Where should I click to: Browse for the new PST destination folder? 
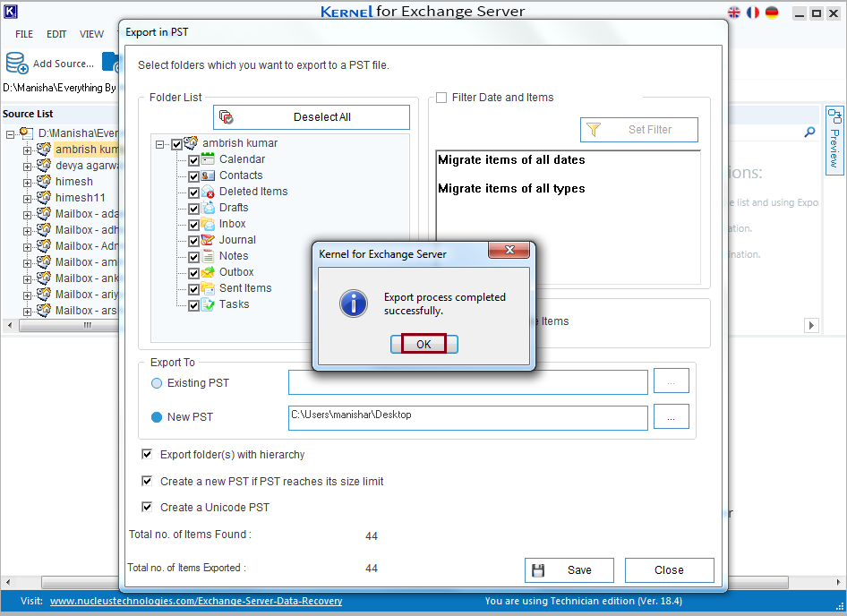click(671, 416)
